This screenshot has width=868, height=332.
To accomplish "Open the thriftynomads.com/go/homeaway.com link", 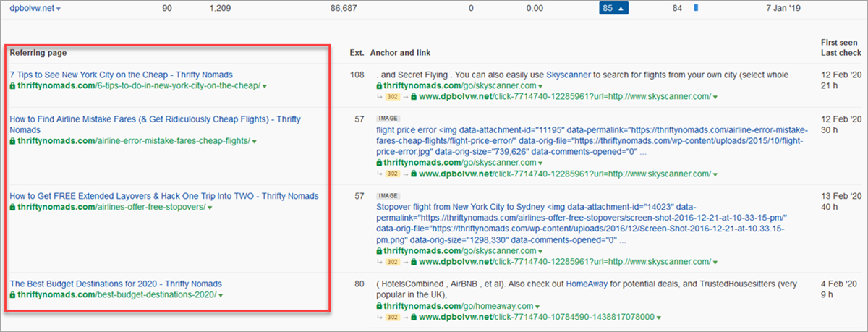I will click(x=459, y=306).
